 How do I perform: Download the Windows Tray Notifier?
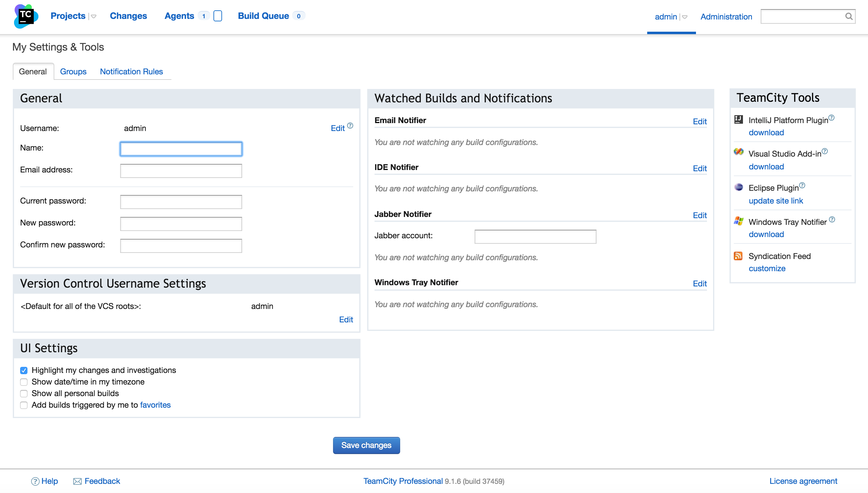[766, 234]
